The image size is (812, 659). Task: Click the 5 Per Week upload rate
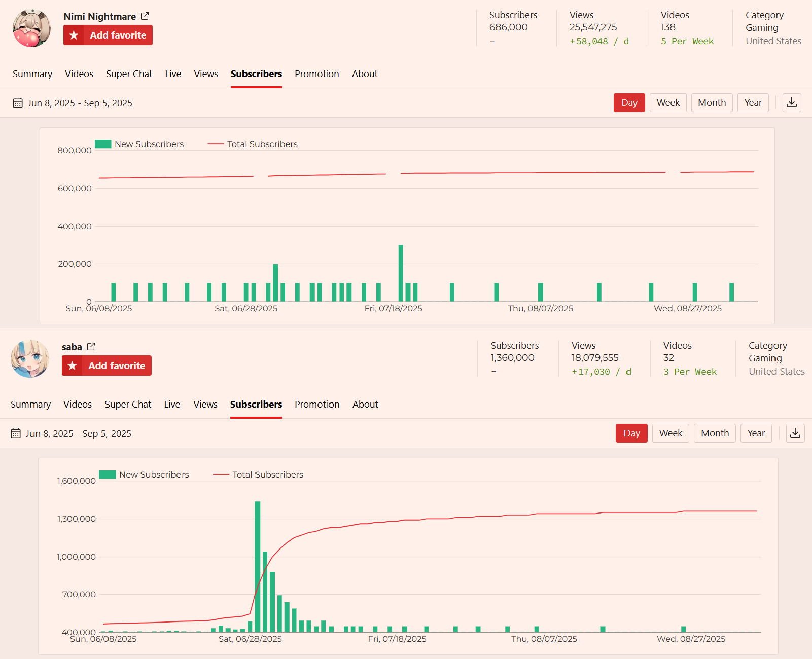click(687, 41)
